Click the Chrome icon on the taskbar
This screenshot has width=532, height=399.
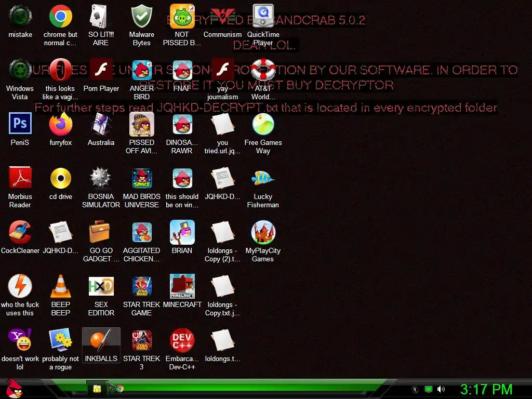[x=119, y=389]
